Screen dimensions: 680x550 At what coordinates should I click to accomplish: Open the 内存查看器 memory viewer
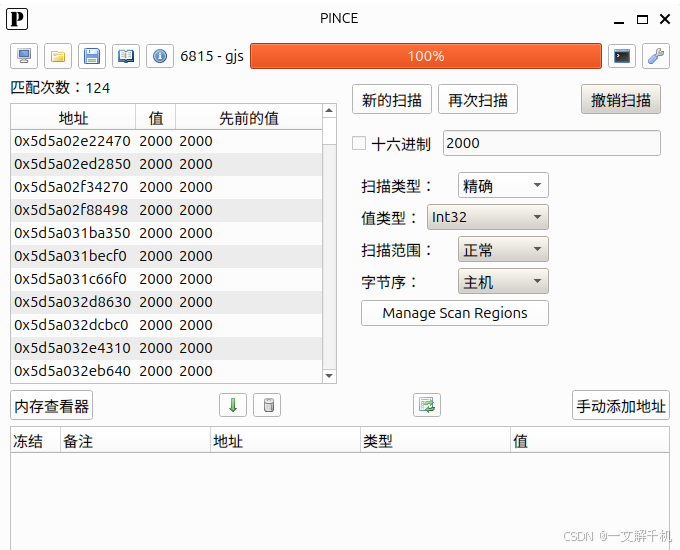pos(52,405)
